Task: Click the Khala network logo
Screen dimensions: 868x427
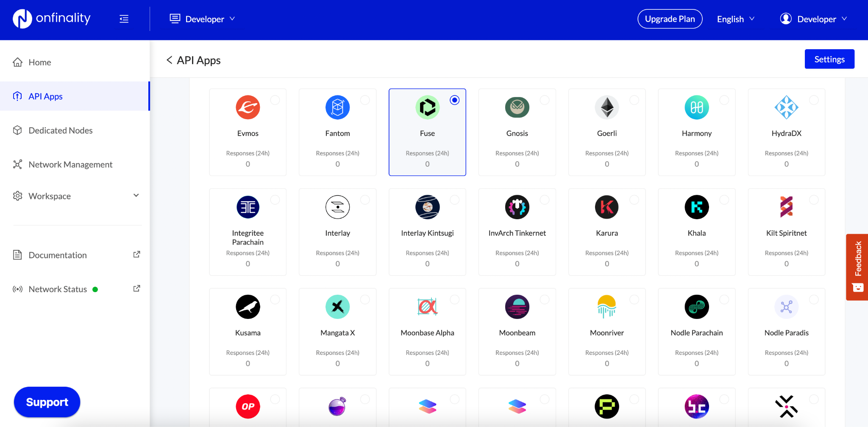Action: [697, 207]
